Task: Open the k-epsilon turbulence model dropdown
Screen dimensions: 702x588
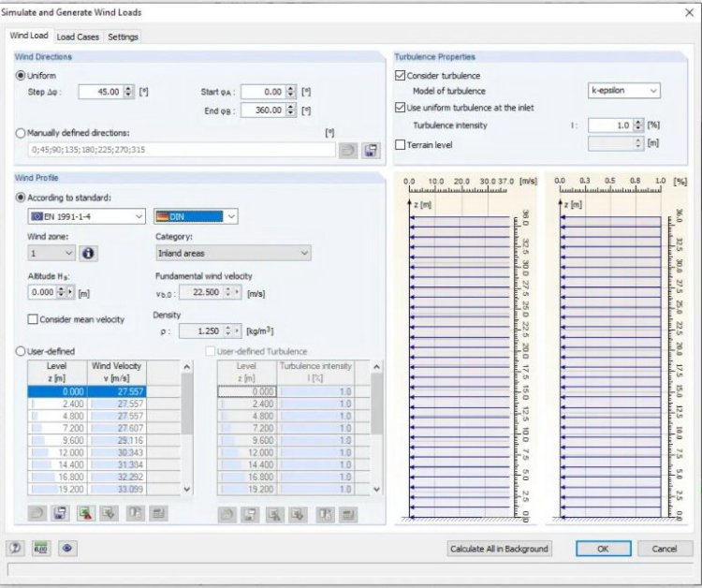Action: tap(623, 91)
